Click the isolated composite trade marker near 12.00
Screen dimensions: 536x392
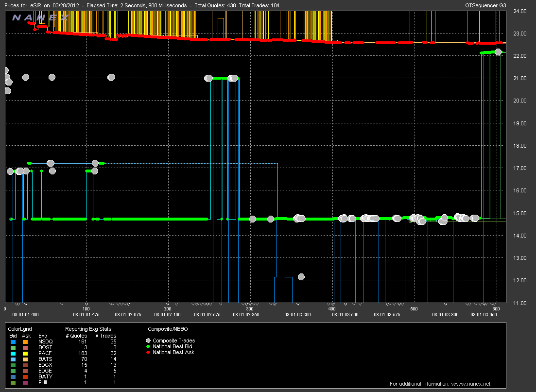pos(301,277)
